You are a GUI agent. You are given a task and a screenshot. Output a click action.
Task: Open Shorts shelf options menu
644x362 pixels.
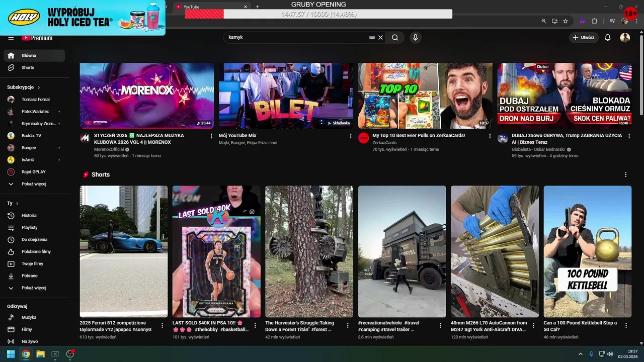(x=626, y=174)
